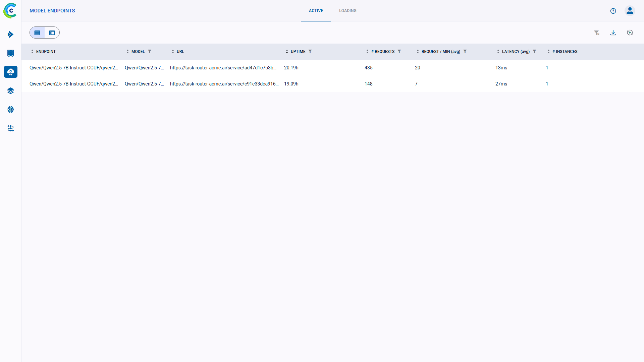Open the UPTIME column filter
Image resolution: width=644 pixels, height=362 pixels.
(x=311, y=52)
